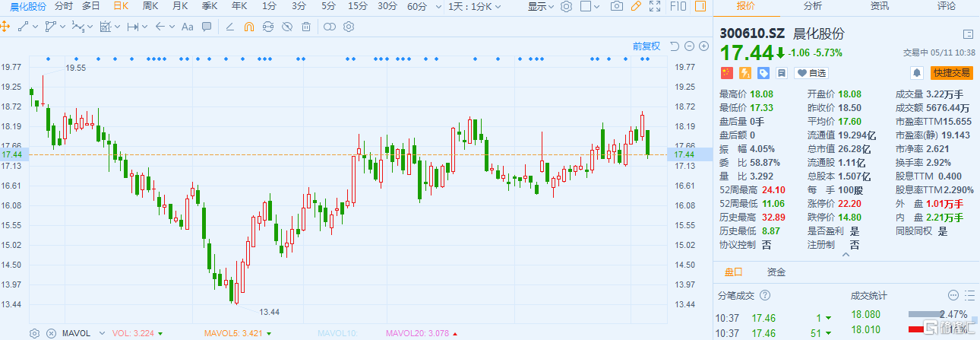
Task: Open the pencil drawing color tool
Action: 636,7
